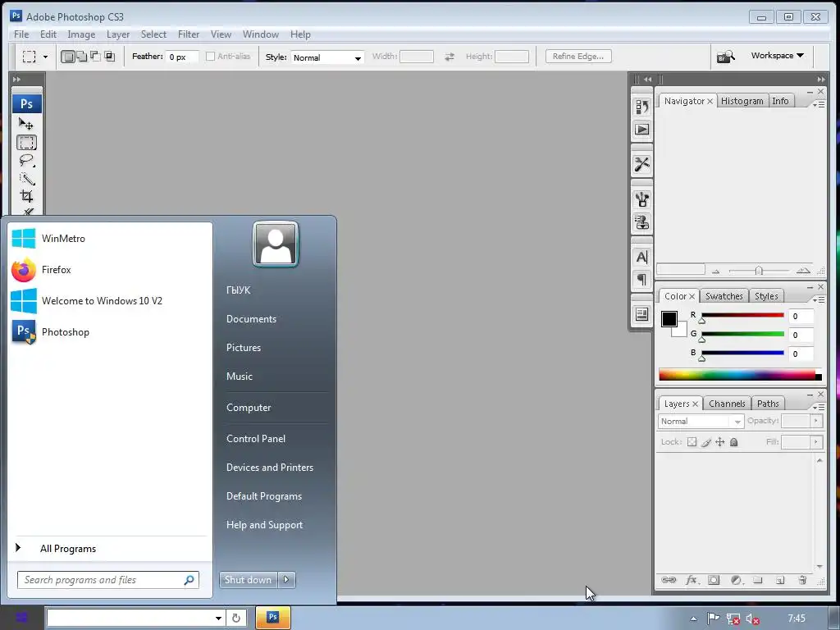This screenshot has width=840, height=630.
Task: Click the Search programs and files field
Action: [107, 580]
